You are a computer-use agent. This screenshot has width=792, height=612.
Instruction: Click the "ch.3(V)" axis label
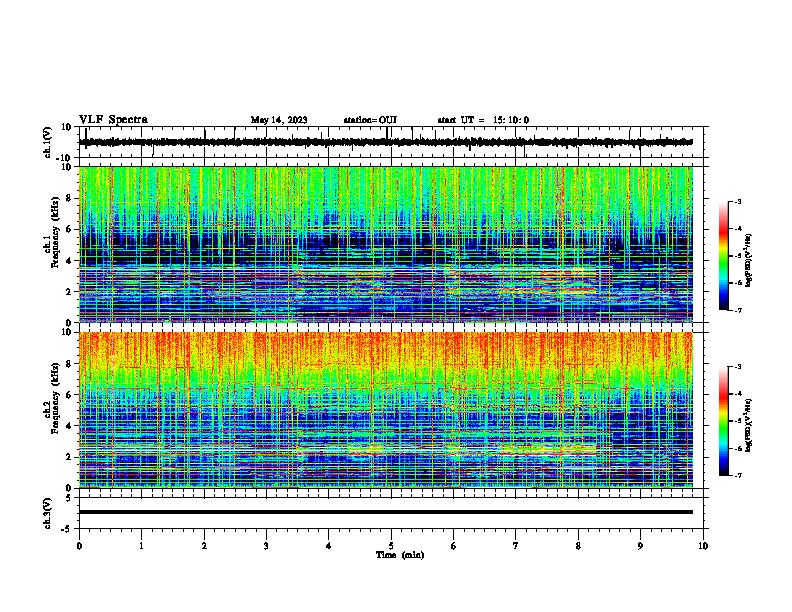(48, 514)
